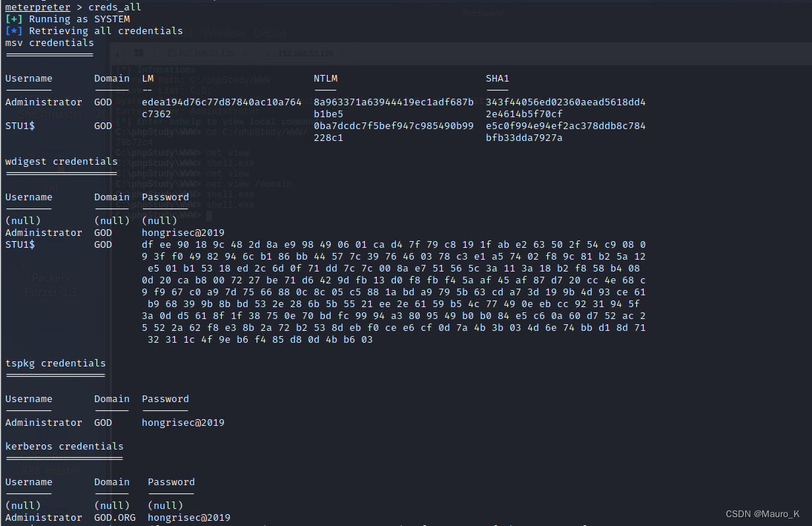Screen dimensions: 812x526
Task: Click the NTLM hash continuation b1be5
Action: point(329,114)
